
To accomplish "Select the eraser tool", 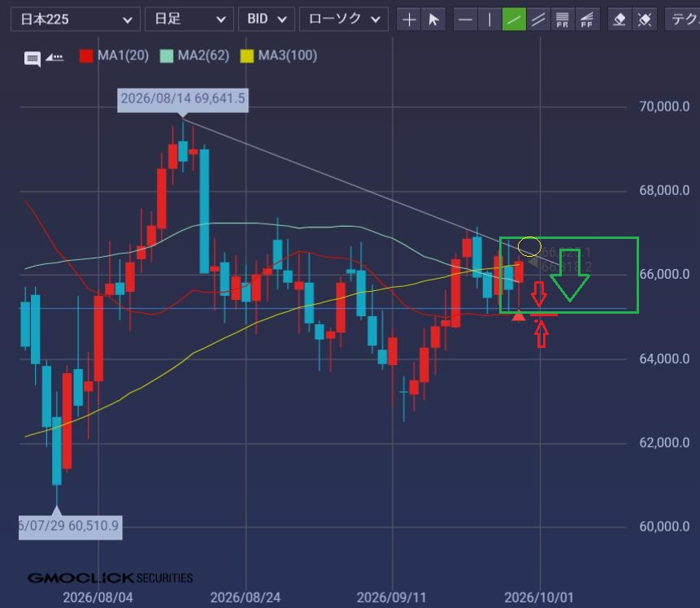I will click(x=620, y=20).
